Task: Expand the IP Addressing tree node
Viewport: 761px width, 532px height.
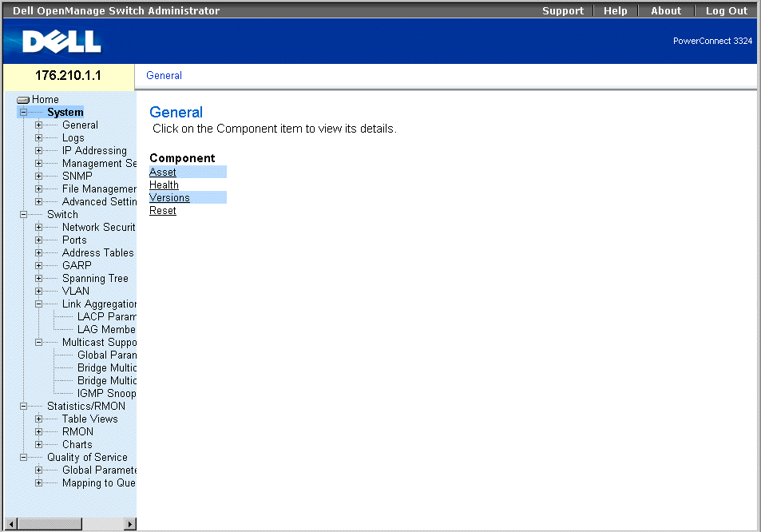Action: click(x=38, y=150)
